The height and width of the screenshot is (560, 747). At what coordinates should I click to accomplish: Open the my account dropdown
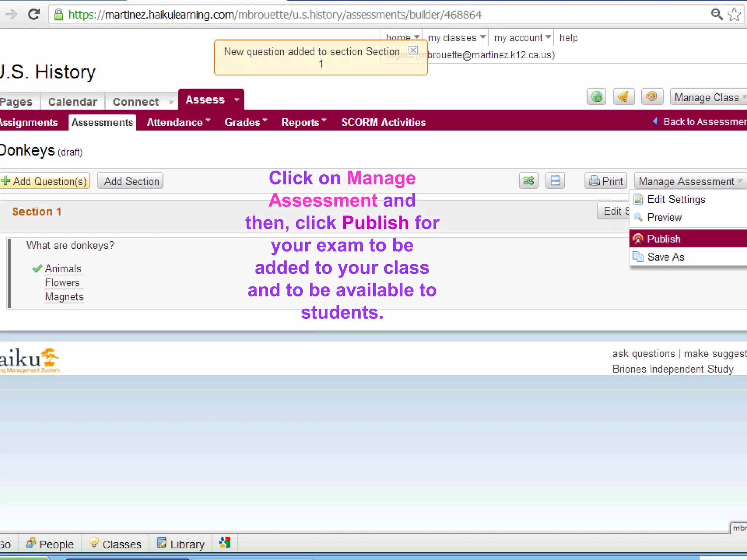click(x=522, y=38)
